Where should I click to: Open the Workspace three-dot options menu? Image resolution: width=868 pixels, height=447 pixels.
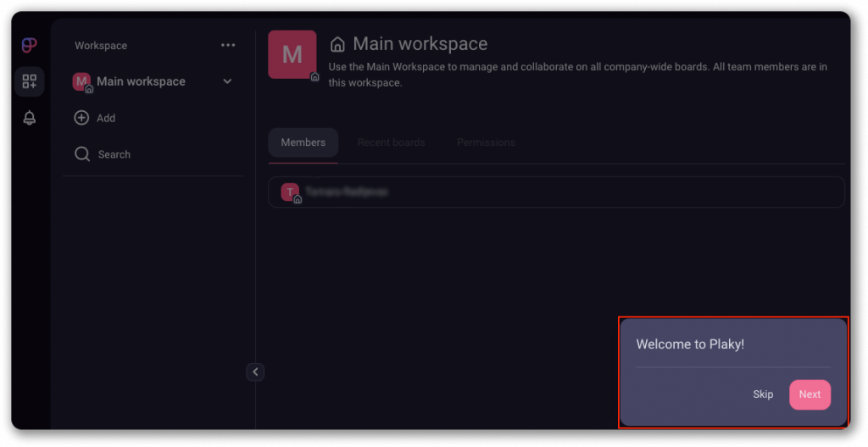(x=228, y=46)
